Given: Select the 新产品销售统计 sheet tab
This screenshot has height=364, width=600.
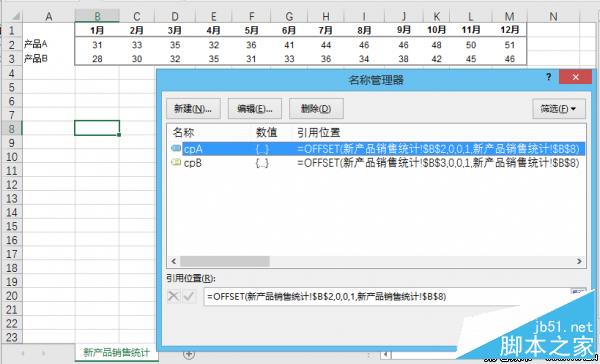Looking at the screenshot, I should pos(116,353).
